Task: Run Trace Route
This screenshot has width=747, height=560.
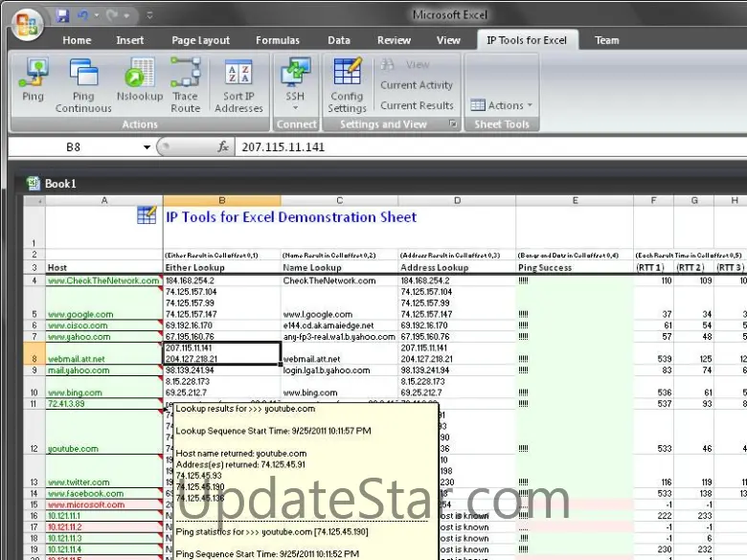Action: click(x=186, y=86)
